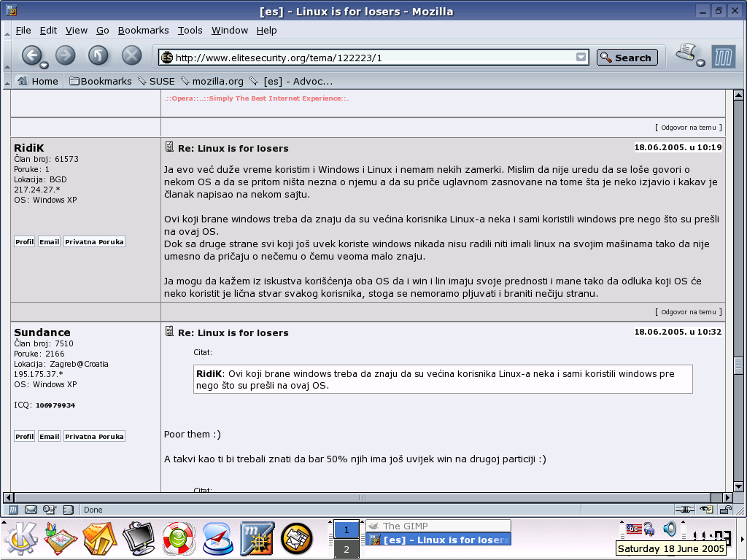Click the cookie/privacy eye icon in the status bar

[706, 510]
